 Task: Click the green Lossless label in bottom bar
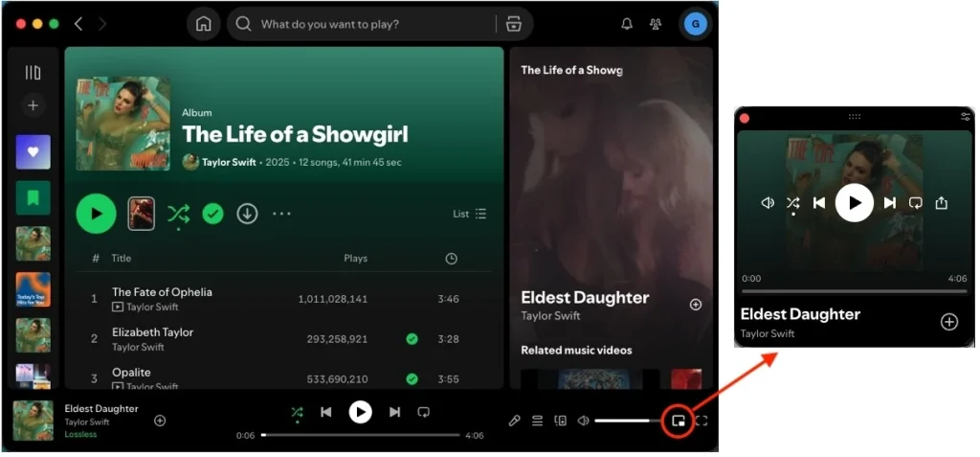click(x=80, y=434)
